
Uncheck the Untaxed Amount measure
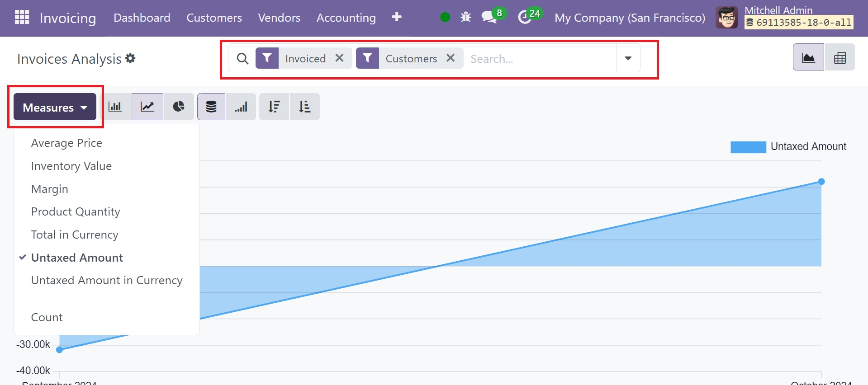[107, 258]
